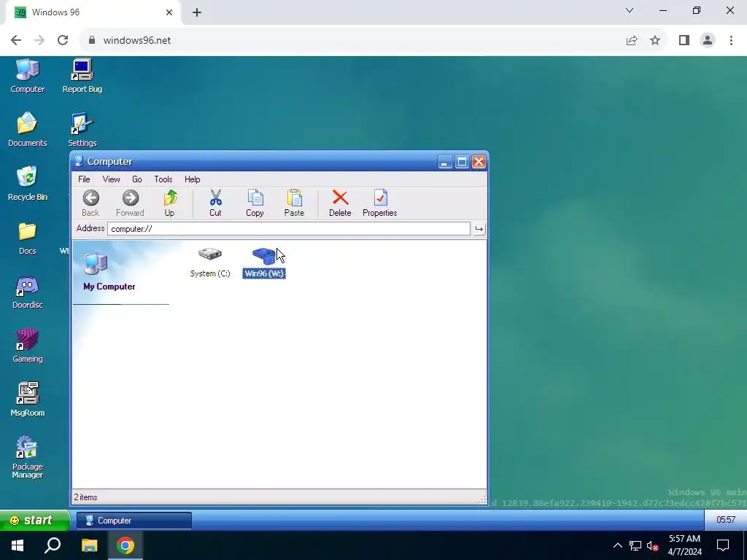Open the Go menu
The width and height of the screenshot is (747, 560).
click(x=136, y=179)
